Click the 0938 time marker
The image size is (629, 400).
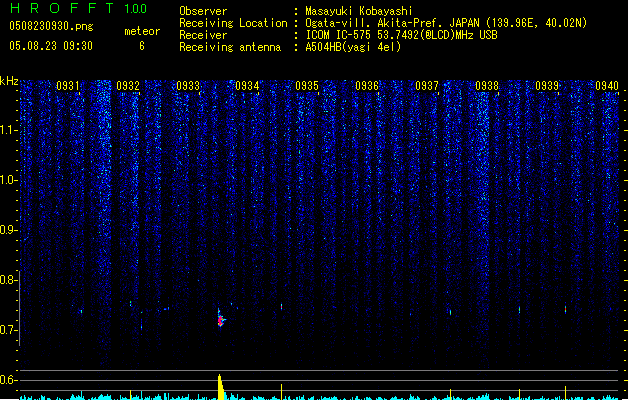(487, 85)
